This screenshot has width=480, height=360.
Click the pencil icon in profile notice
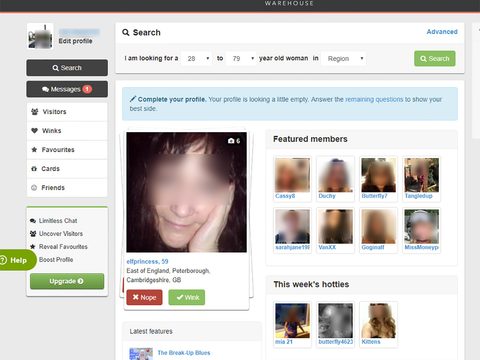pyautogui.click(x=133, y=99)
